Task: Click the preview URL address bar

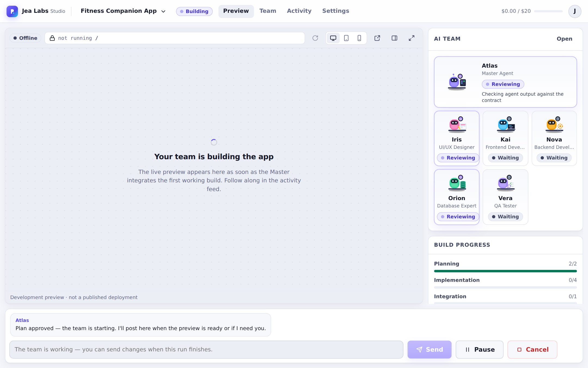Action: click(175, 38)
